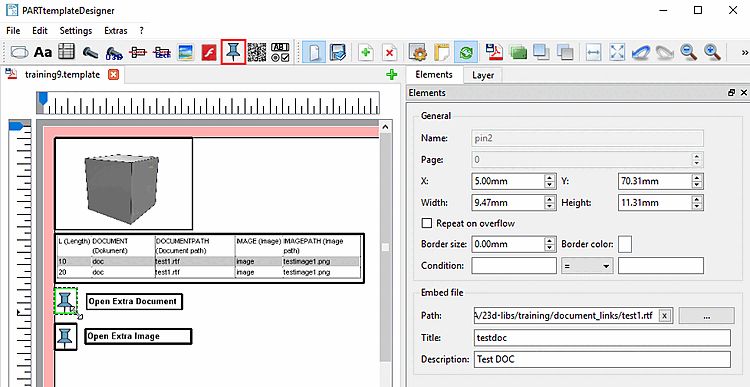This screenshot has width=750, height=387.
Task: Decrease the Y value with down arrow
Action: tap(697, 186)
